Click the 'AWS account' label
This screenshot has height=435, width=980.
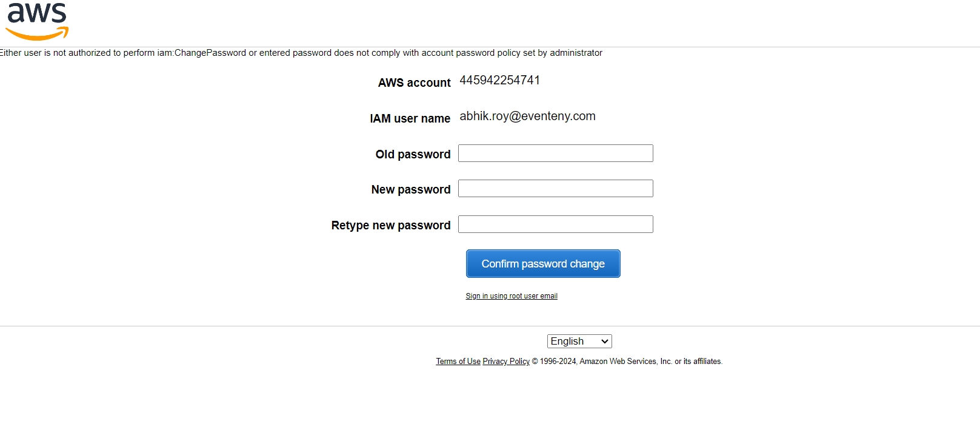(x=415, y=83)
